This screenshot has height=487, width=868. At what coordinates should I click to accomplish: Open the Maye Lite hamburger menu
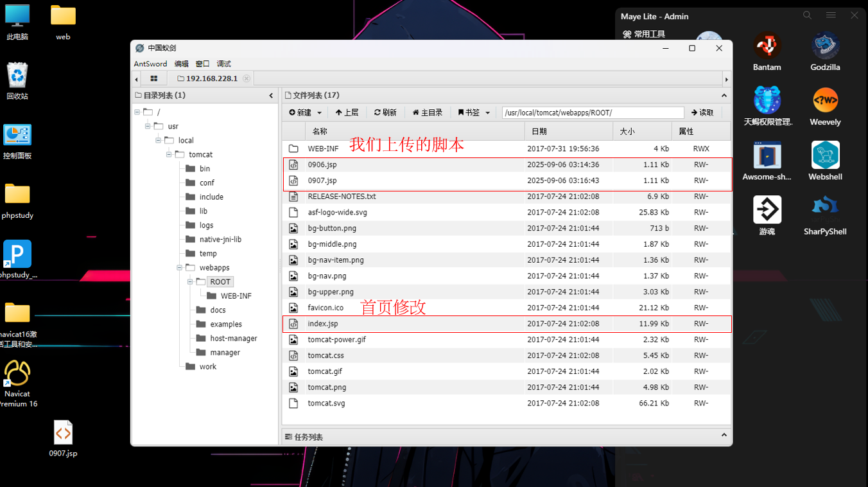[x=831, y=15]
